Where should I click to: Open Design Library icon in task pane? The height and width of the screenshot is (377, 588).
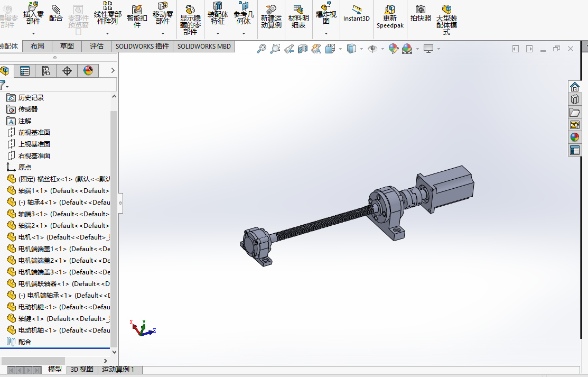[574, 99]
